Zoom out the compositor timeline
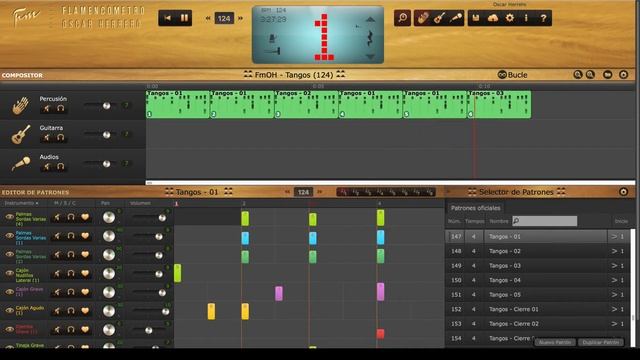 click(590, 75)
